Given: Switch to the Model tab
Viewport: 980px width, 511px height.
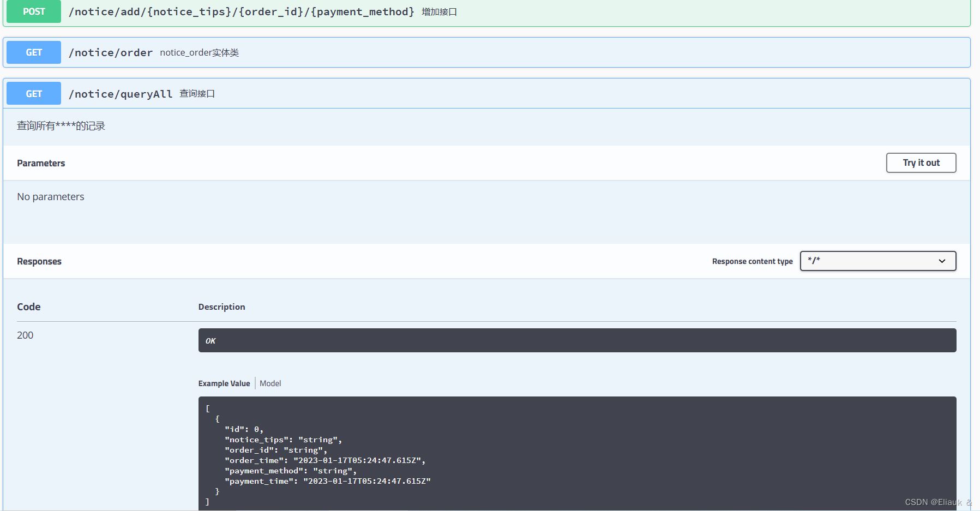Looking at the screenshot, I should point(270,383).
